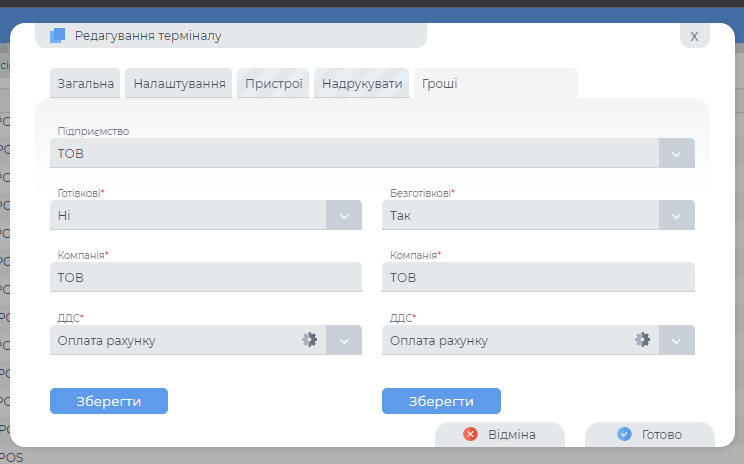The height and width of the screenshot is (464, 744).
Task: Click the right Компанія input field
Action: [538, 278]
